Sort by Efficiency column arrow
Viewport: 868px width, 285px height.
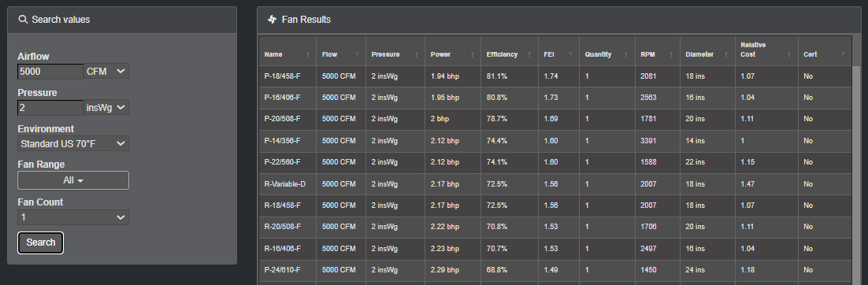click(x=530, y=55)
